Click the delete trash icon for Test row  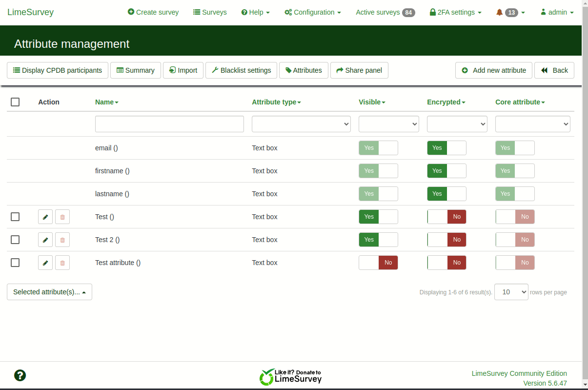point(62,217)
